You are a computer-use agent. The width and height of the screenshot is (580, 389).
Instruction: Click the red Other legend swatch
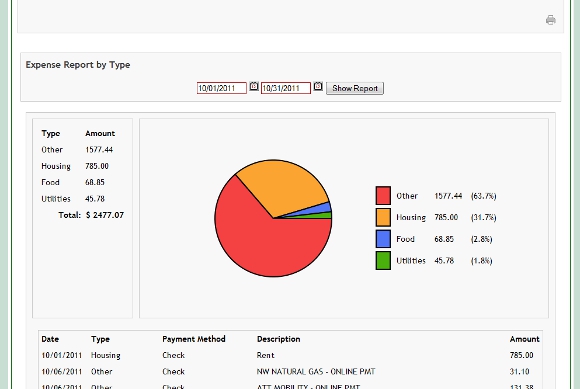click(x=383, y=196)
